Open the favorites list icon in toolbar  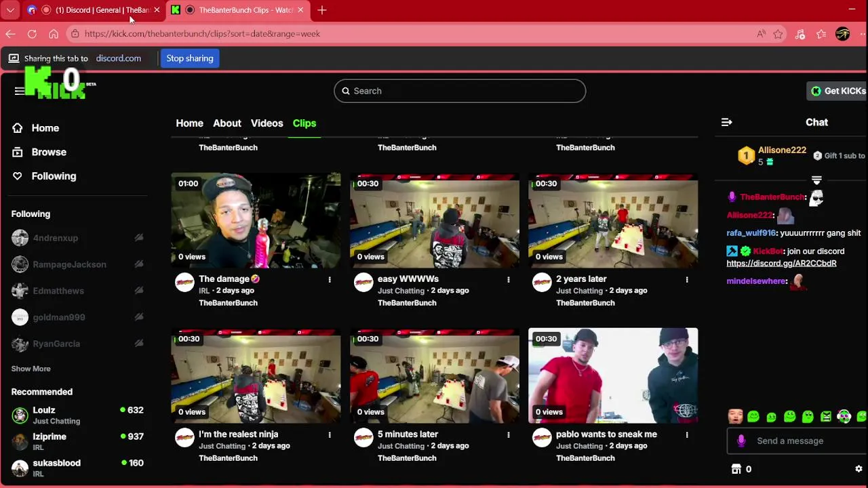(x=821, y=34)
